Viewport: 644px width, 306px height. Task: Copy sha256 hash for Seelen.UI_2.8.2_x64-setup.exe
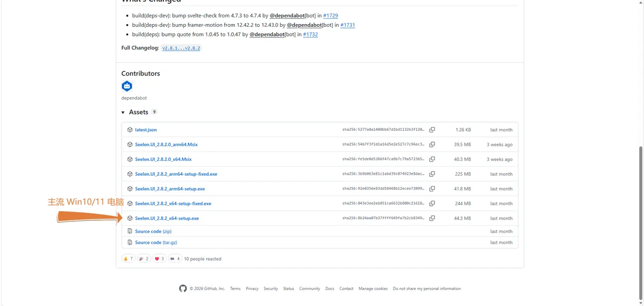432,218
